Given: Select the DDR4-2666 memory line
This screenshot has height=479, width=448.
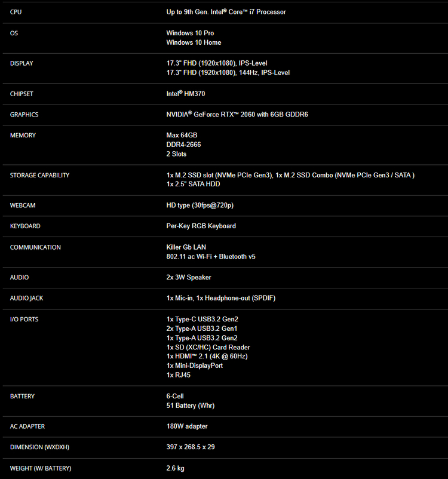Looking at the screenshot, I should pyautogui.click(x=185, y=145).
